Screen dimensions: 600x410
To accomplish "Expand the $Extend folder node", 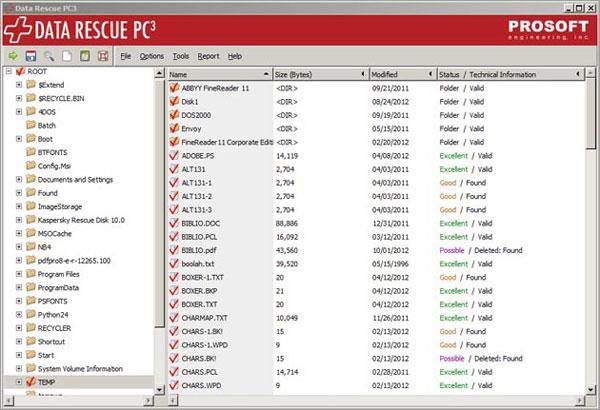I will 19,85.
